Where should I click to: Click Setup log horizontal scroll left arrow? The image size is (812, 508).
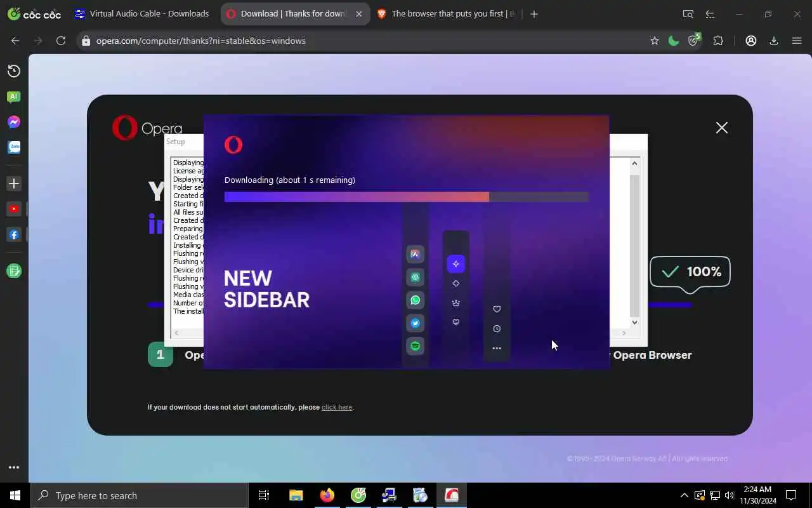click(x=176, y=333)
